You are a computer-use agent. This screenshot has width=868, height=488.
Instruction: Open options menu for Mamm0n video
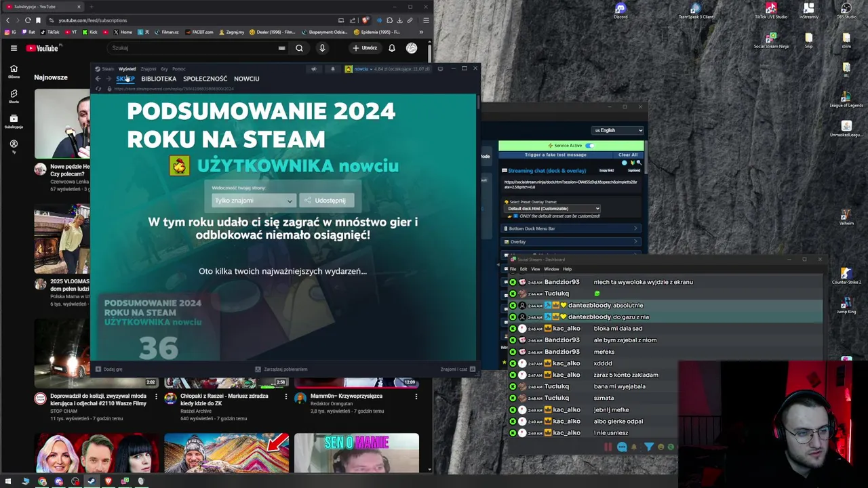(x=416, y=396)
